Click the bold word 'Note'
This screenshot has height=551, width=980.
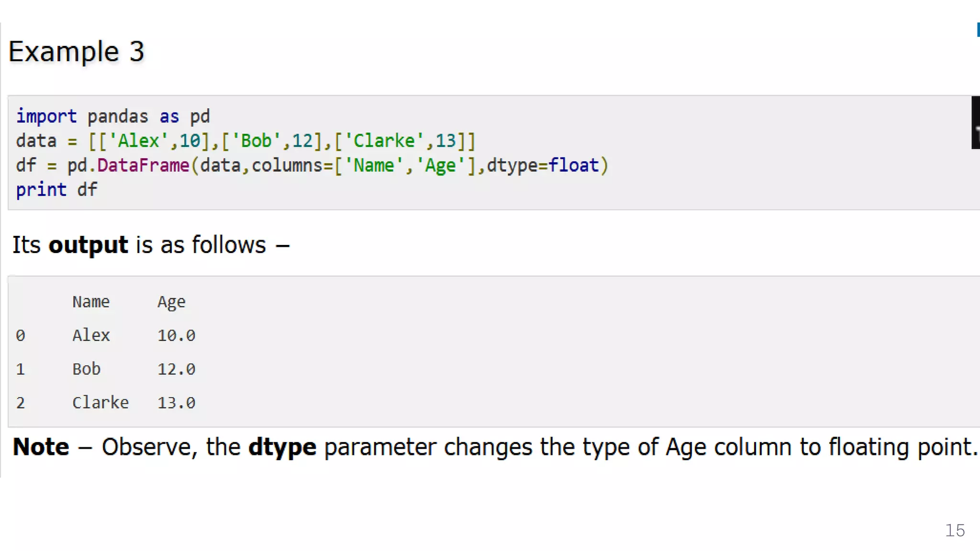(x=41, y=447)
